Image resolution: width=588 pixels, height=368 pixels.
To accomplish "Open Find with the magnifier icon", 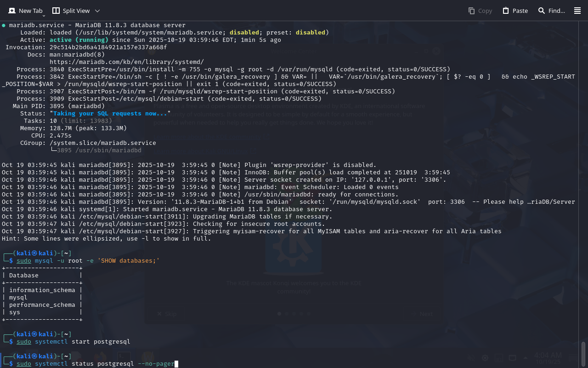I will pyautogui.click(x=542, y=11).
